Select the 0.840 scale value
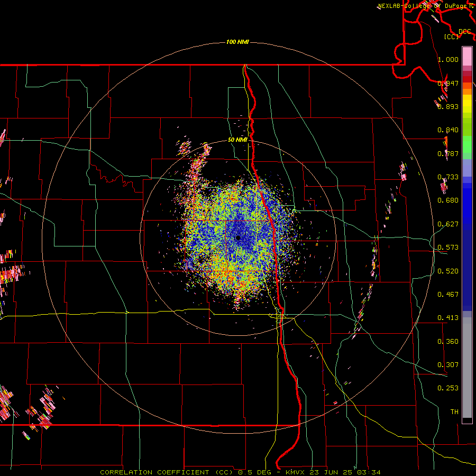Viewport: 476px width, 476px height. click(x=448, y=130)
